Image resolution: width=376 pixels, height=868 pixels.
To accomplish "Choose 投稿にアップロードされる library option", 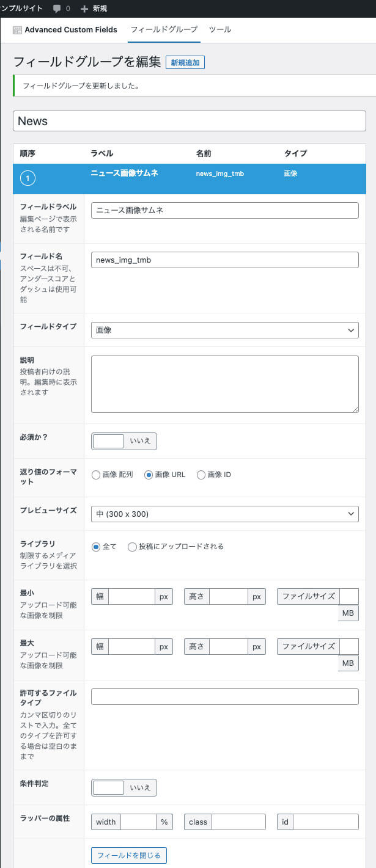I will click(x=132, y=547).
